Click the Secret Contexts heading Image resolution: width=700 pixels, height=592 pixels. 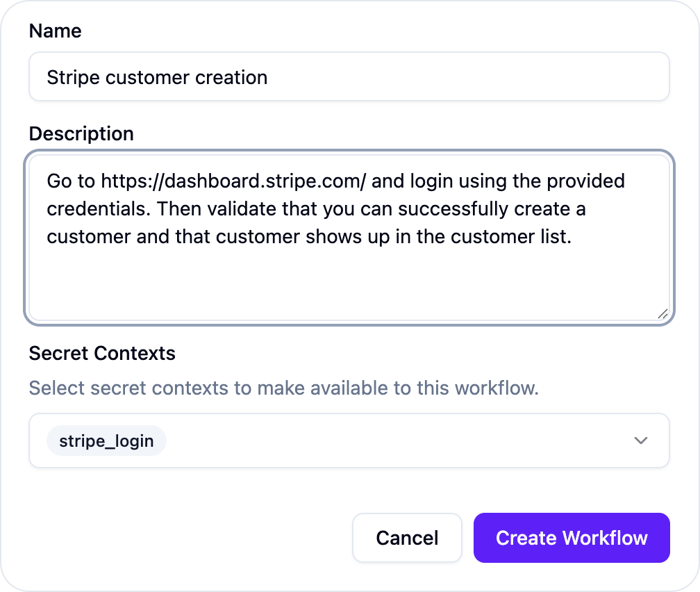click(102, 353)
